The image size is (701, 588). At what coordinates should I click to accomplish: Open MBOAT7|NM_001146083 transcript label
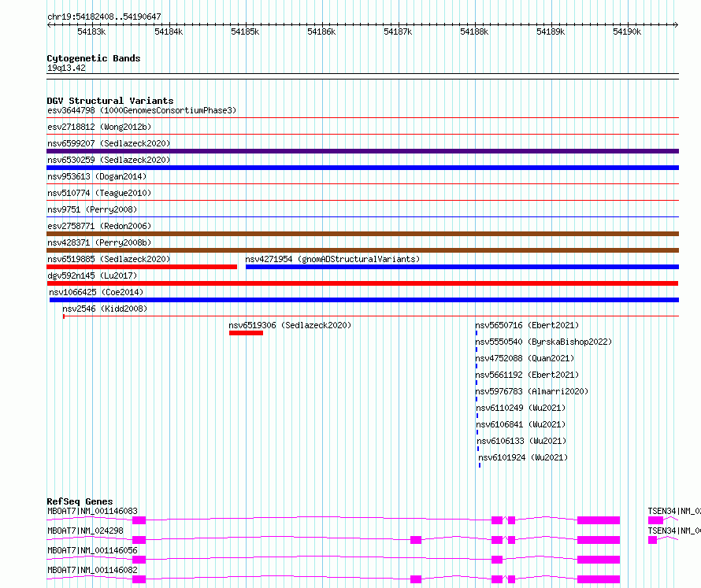pos(92,511)
